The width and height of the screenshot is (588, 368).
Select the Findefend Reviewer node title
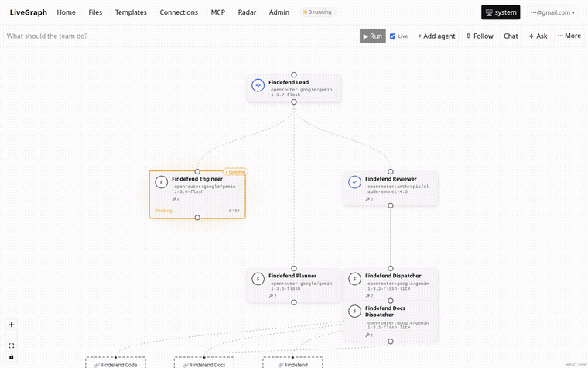pos(391,179)
